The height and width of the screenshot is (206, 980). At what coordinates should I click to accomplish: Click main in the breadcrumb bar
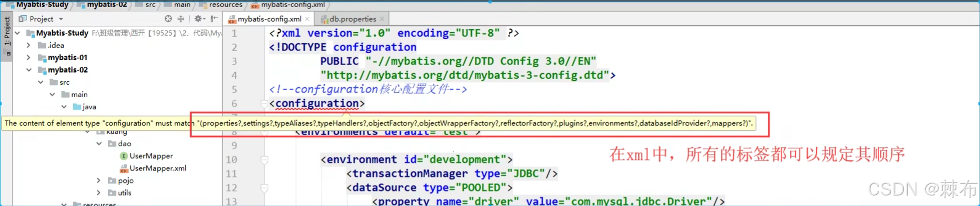pos(182,5)
